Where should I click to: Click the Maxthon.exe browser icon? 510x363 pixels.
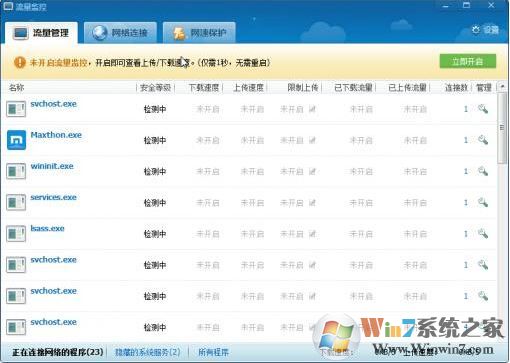[16, 140]
